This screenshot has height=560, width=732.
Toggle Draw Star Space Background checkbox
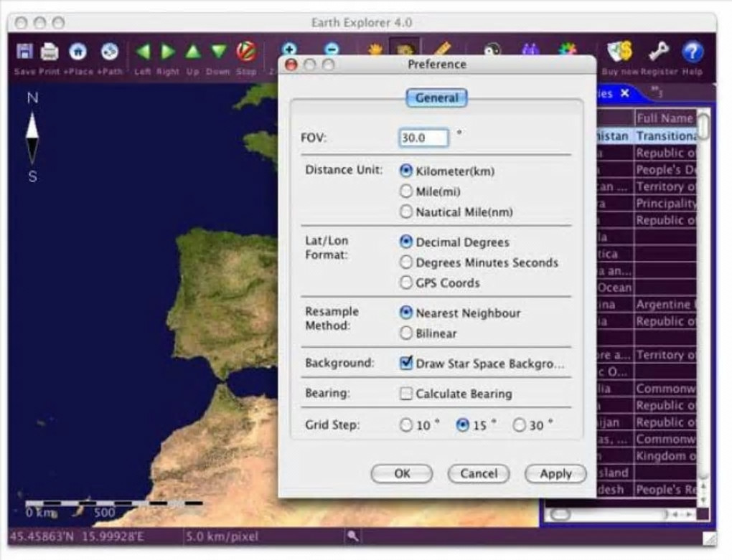tap(406, 363)
